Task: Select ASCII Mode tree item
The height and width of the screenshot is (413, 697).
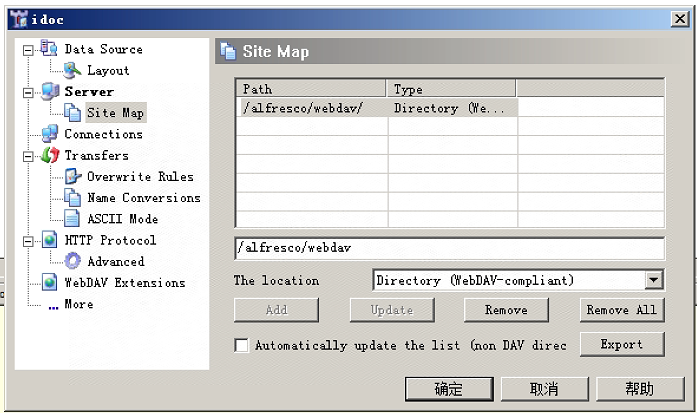Action: point(122,219)
